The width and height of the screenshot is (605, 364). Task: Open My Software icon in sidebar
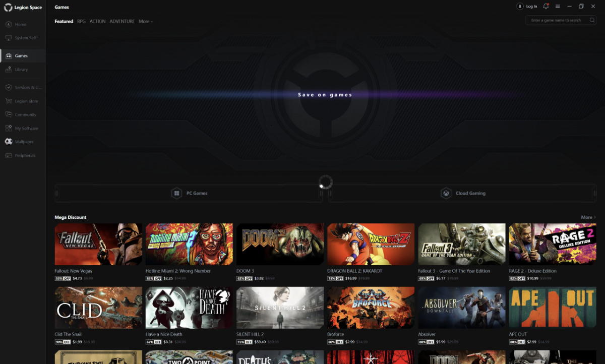coord(9,128)
